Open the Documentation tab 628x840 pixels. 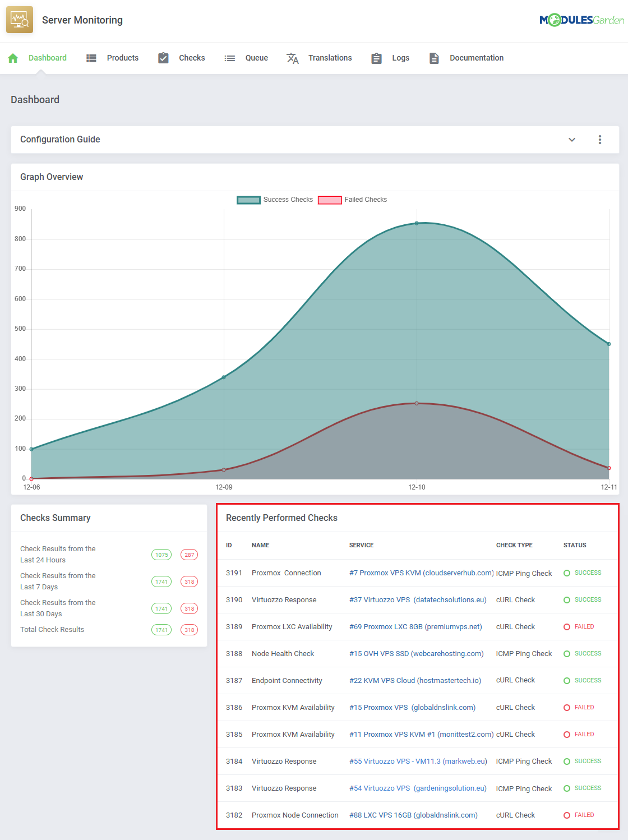(477, 58)
